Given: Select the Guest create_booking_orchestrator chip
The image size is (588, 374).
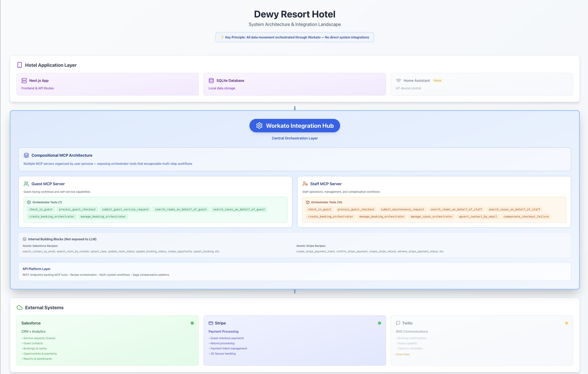Looking at the screenshot, I should click(x=52, y=217).
